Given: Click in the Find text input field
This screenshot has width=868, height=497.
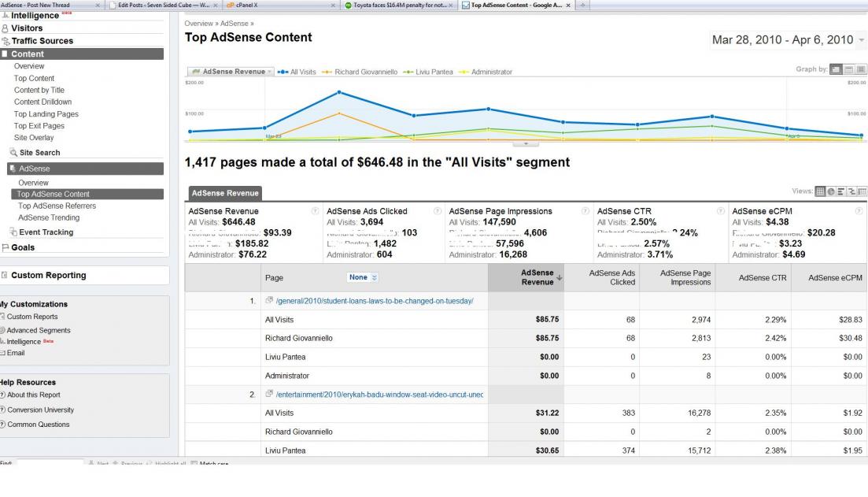Looking at the screenshot, I should (50, 462).
